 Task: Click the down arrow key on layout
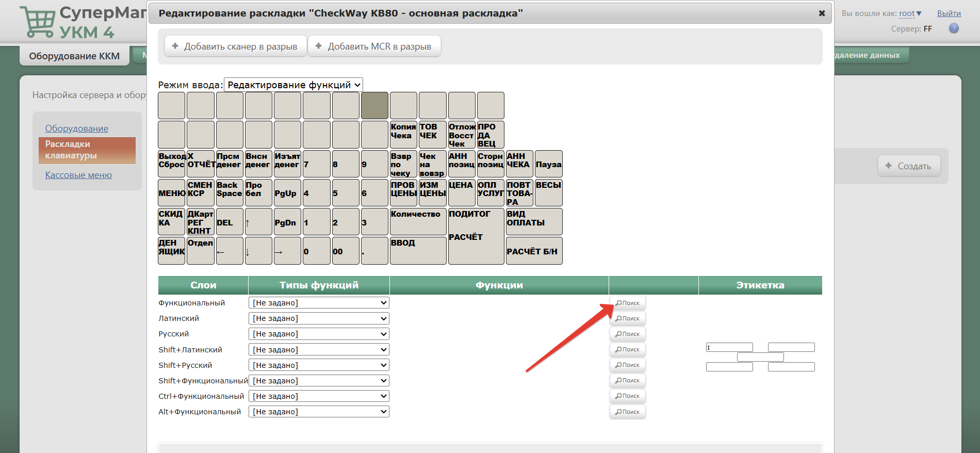(x=258, y=251)
